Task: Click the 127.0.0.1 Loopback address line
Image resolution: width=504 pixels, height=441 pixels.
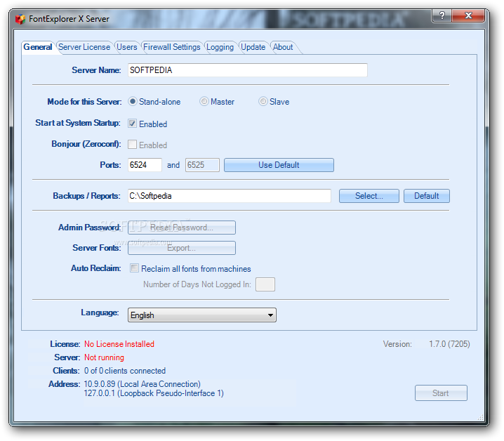Action: click(154, 393)
